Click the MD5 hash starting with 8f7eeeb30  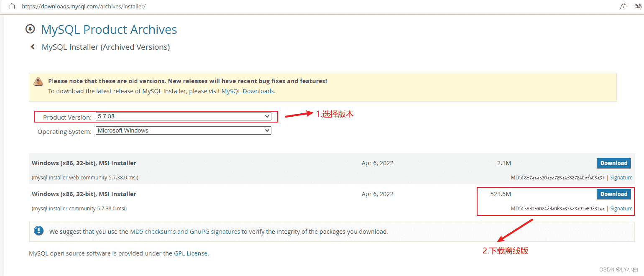click(564, 178)
